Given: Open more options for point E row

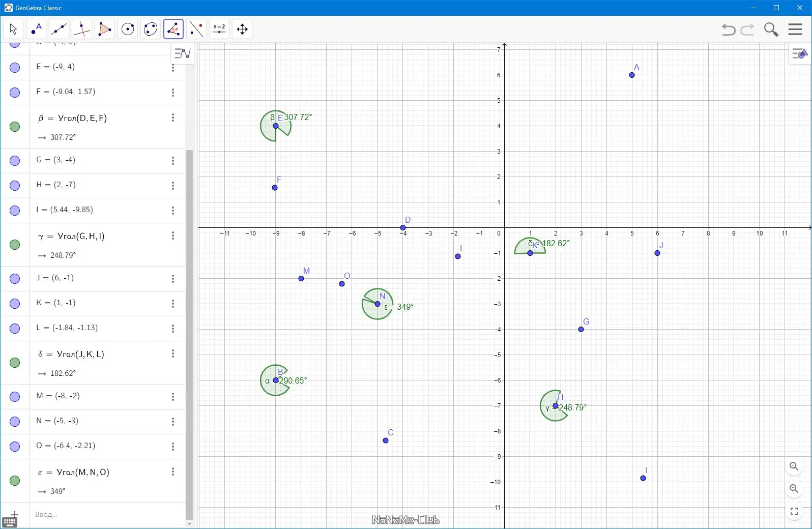Looking at the screenshot, I should pos(173,68).
